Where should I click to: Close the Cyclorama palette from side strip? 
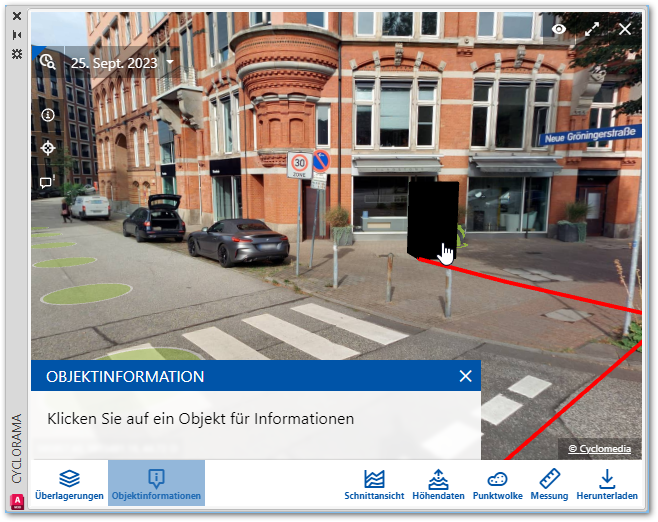[x=16, y=17]
